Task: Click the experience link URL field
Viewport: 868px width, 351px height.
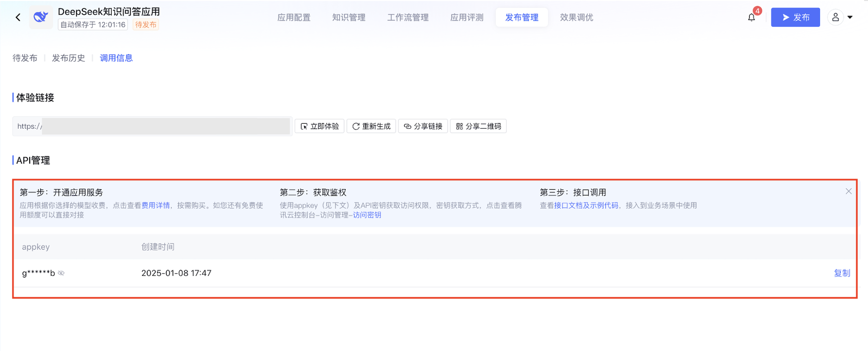Action: 152,126
